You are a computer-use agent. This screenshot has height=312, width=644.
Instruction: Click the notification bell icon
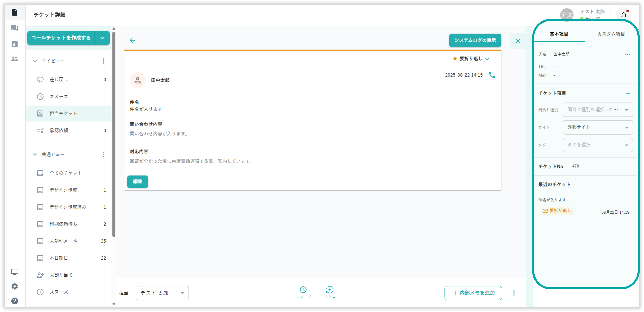(x=624, y=15)
